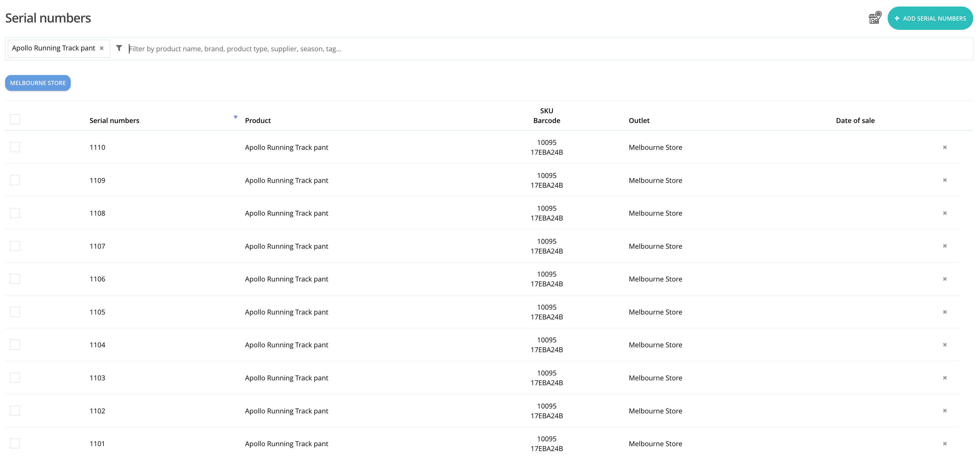Viewport: 980px width, 457px height.
Task: Click Add Serial Numbers button
Action: [x=930, y=18]
